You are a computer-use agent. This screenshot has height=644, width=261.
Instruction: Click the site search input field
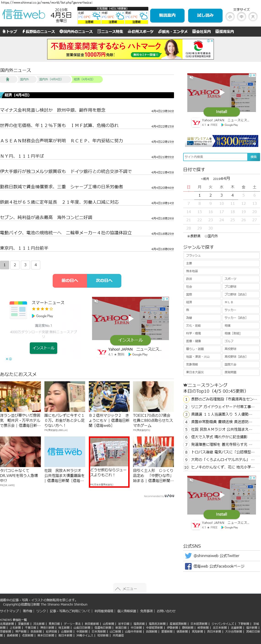tap(215, 157)
